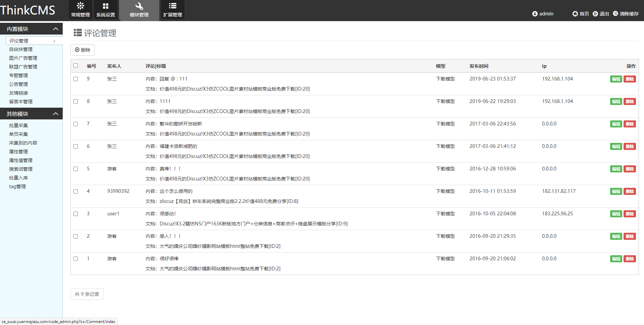
Task: Select checkbox for comment number 1
Action: click(75, 259)
